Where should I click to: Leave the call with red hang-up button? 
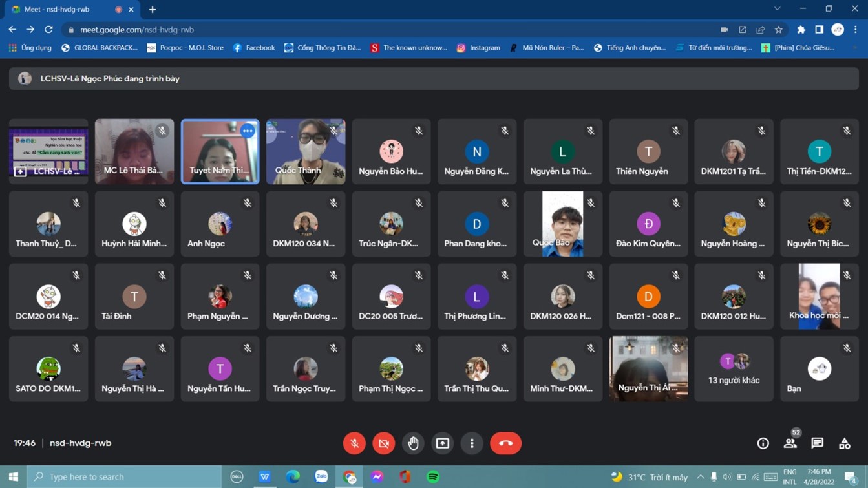point(505,443)
